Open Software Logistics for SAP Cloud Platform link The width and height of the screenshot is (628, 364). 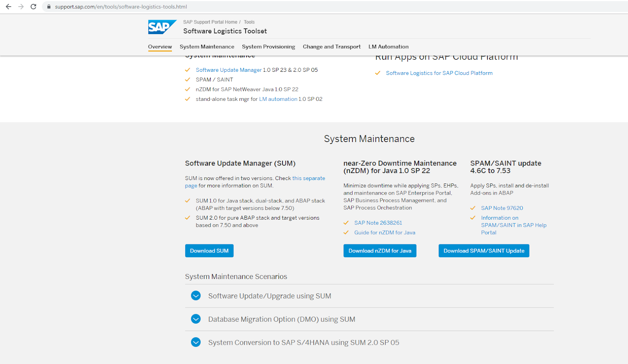click(439, 73)
